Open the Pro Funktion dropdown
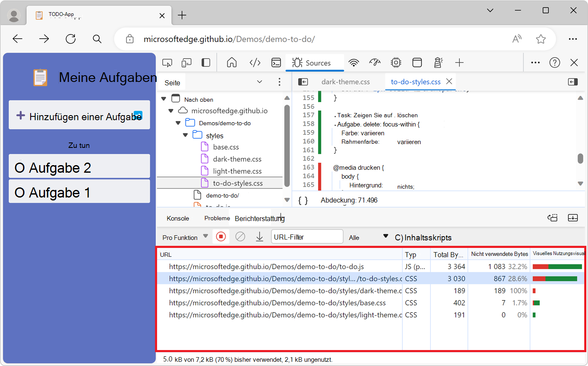588x366 pixels. 185,237
